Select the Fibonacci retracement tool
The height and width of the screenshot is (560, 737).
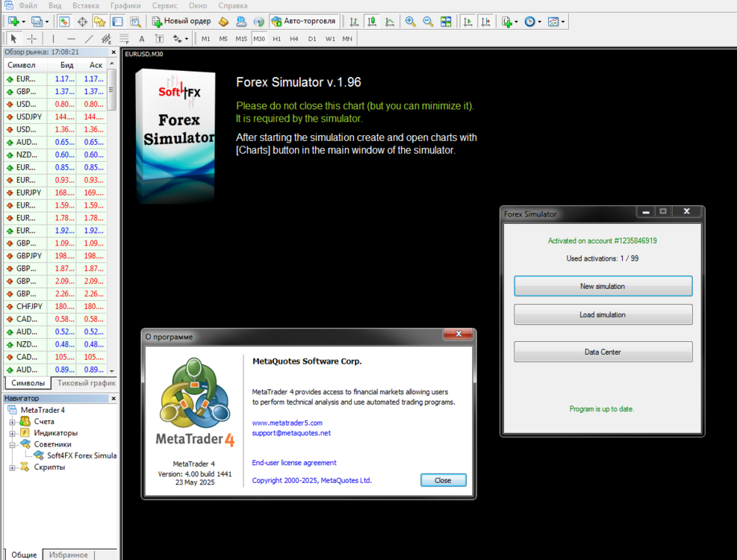pyautogui.click(x=124, y=39)
